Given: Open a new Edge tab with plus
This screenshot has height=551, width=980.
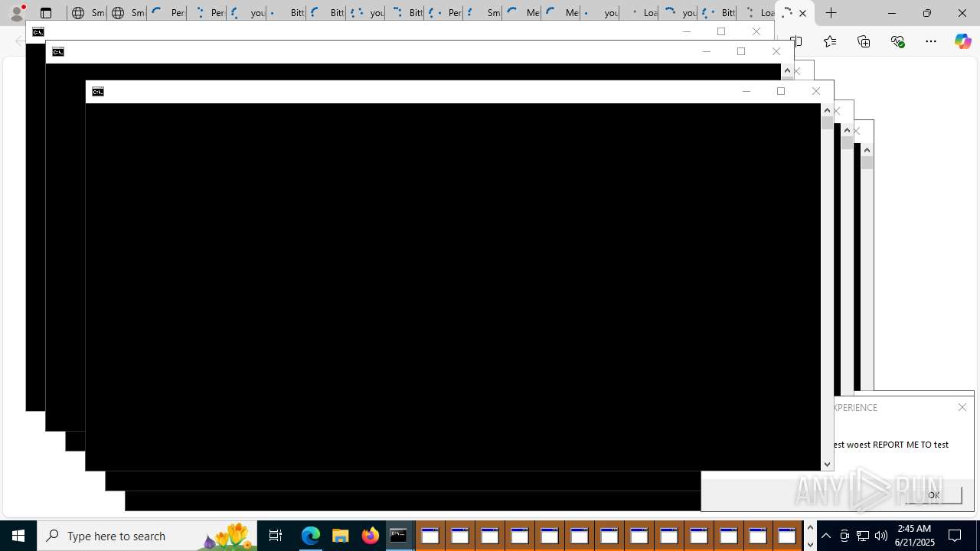Looking at the screenshot, I should pos(831,13).
